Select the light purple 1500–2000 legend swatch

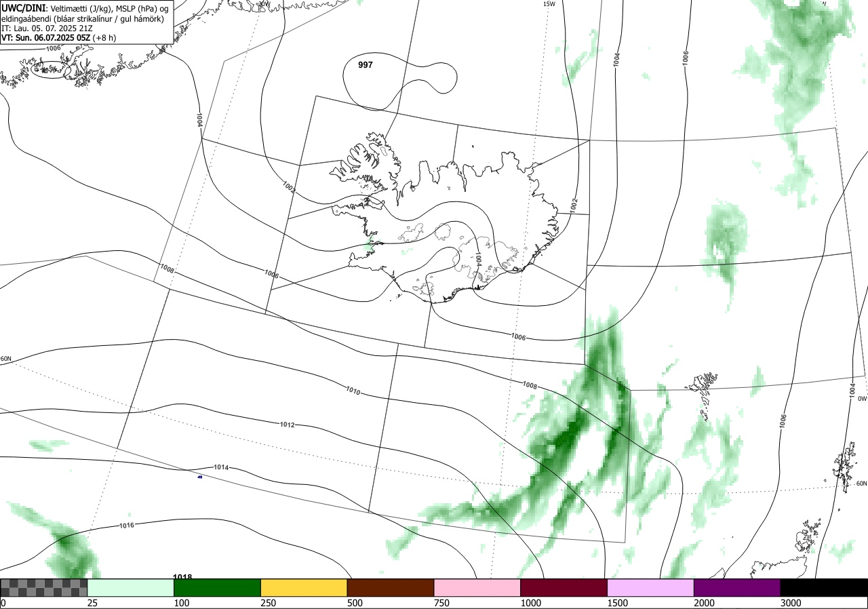tap(651, 587)
